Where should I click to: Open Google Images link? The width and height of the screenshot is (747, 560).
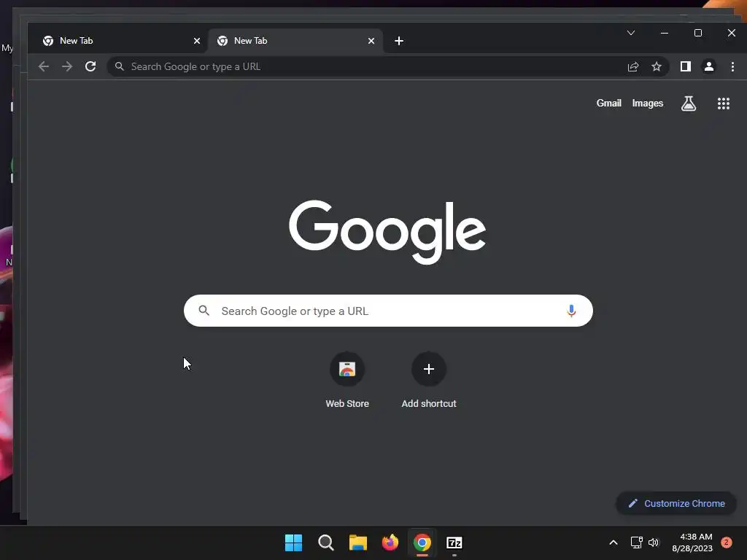(x=648, y=104)
